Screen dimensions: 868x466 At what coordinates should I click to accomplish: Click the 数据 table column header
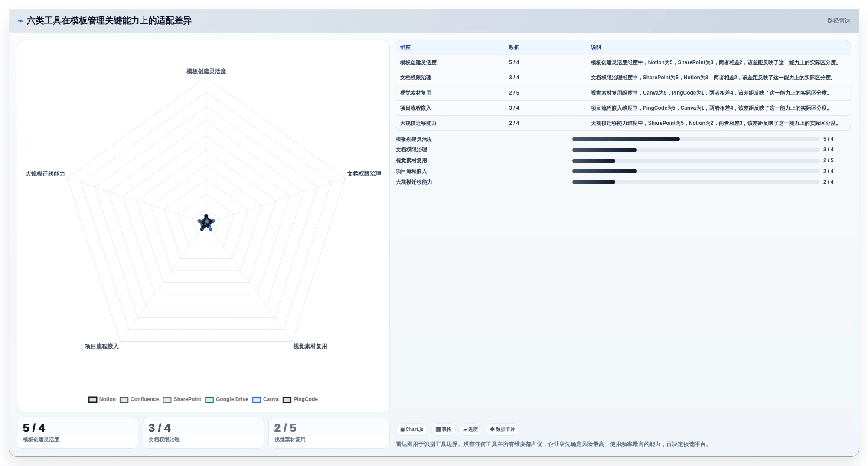(514, 48)
